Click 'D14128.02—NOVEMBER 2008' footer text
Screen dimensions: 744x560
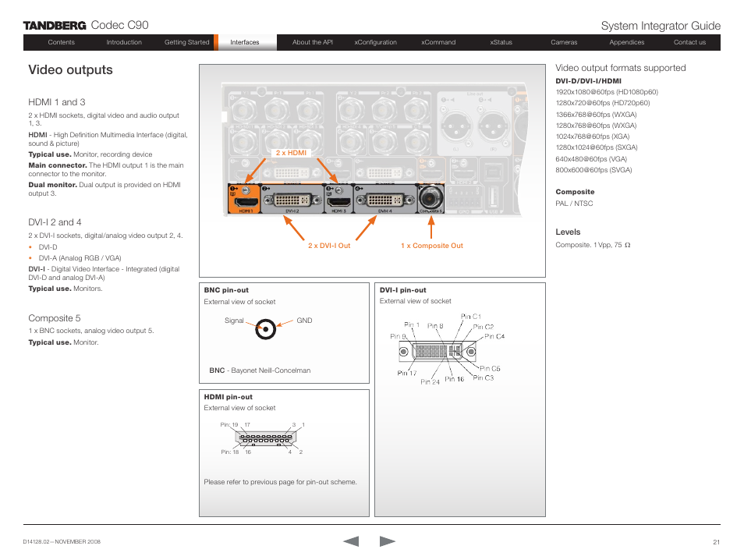(x=62, y=541)
